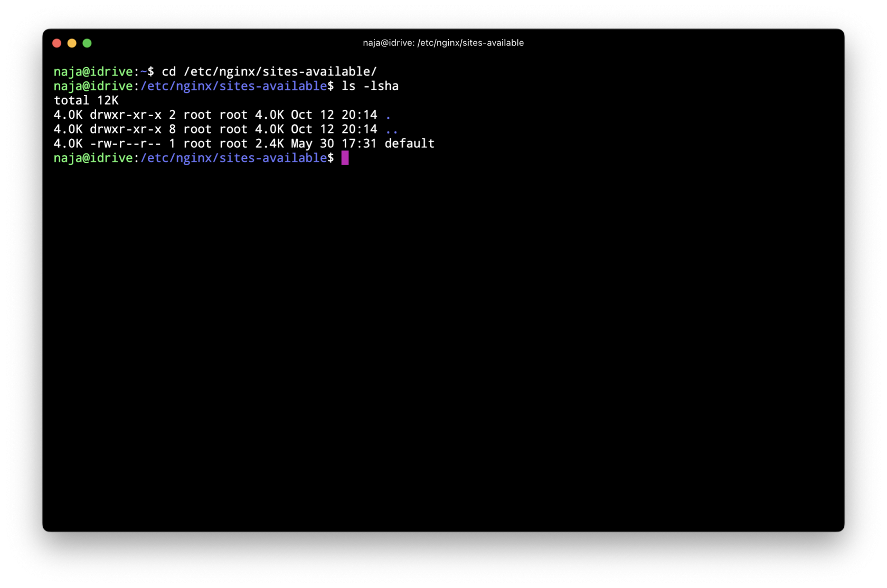Click the 'default' file name in listing

(409, 144)
